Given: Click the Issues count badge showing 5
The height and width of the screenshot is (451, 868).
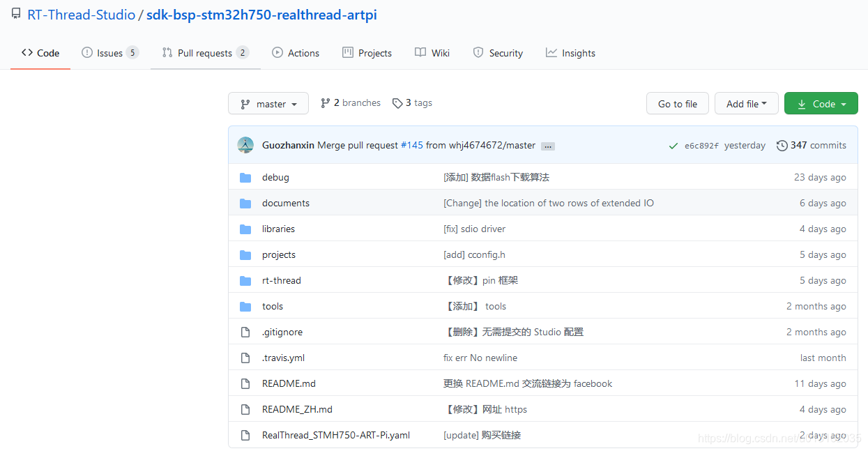Looking at the screenshot, I should pyautogui.click(x=132, y=53).
